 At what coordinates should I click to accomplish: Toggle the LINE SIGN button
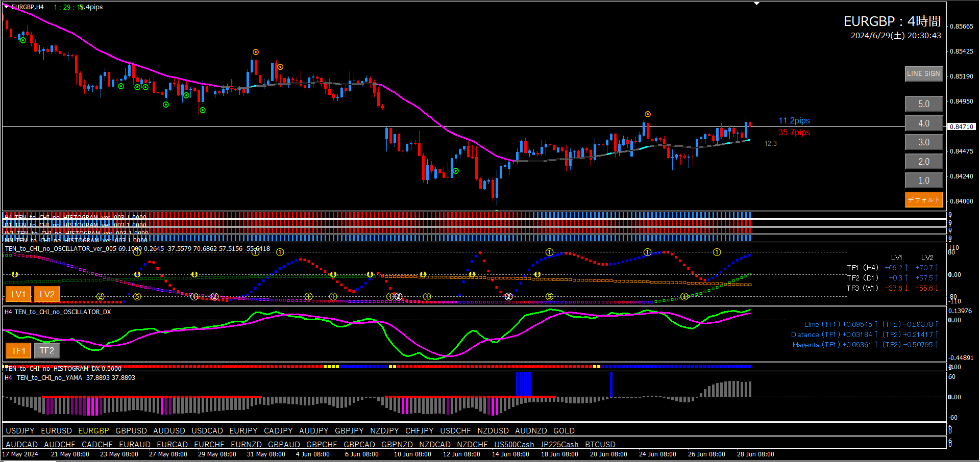924,73
